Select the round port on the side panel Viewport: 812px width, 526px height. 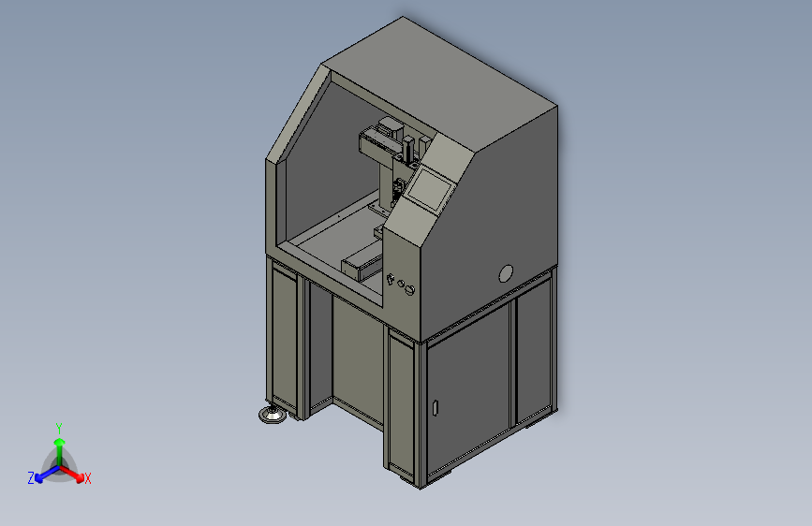tap(506, 273)
